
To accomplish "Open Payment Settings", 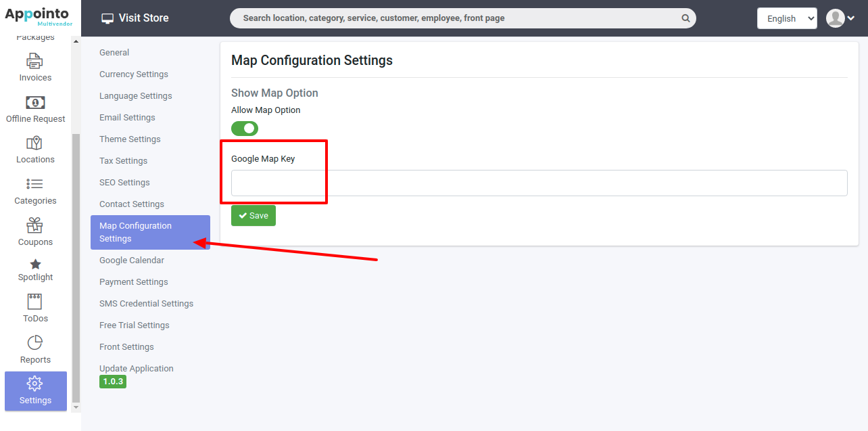I will point(134,282).
